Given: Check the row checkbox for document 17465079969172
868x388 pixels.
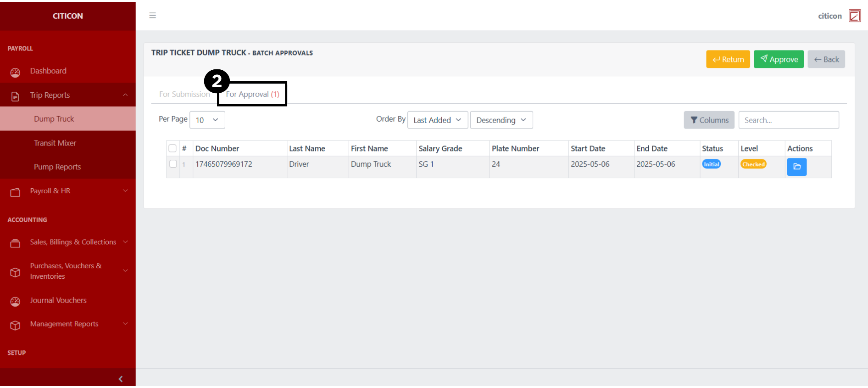Looking at the screenshot, I should pos(173,164).
